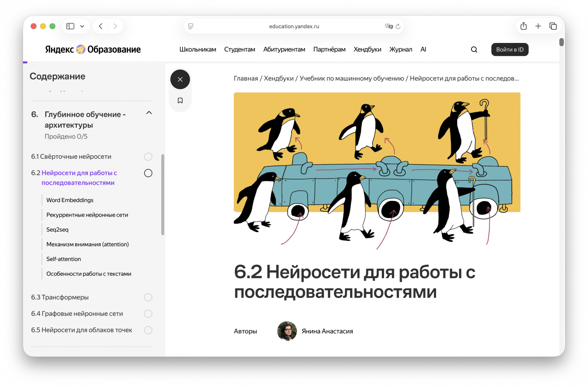Mark 6.3 Трансформеры as completed
The image size is (588, 387).
pyautogui.click(x=148, y=297)
